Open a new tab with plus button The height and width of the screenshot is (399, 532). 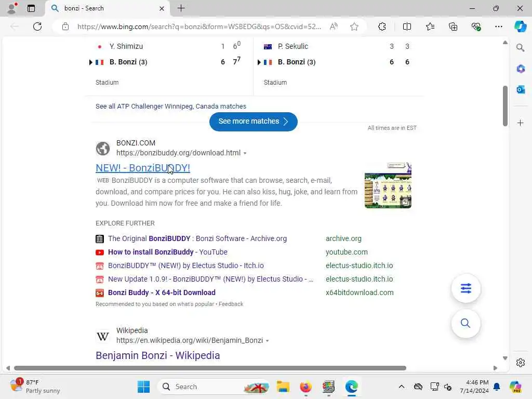(x=181, y=8)
